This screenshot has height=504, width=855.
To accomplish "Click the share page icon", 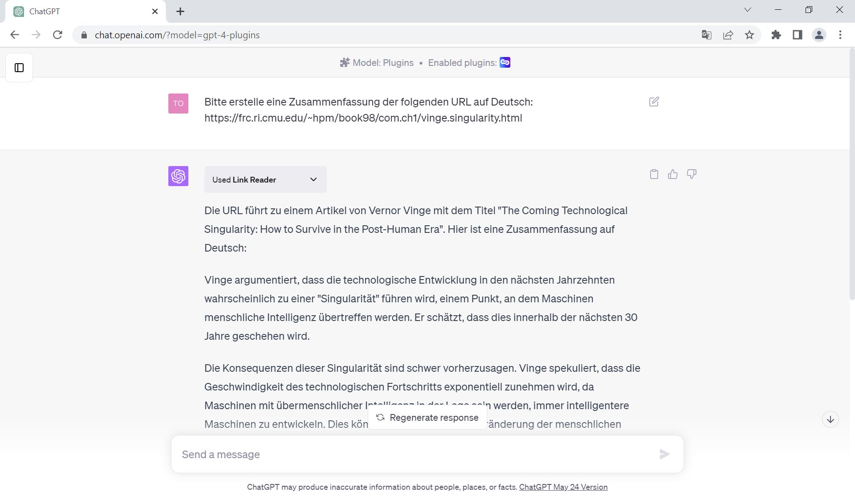I will 728,35.
